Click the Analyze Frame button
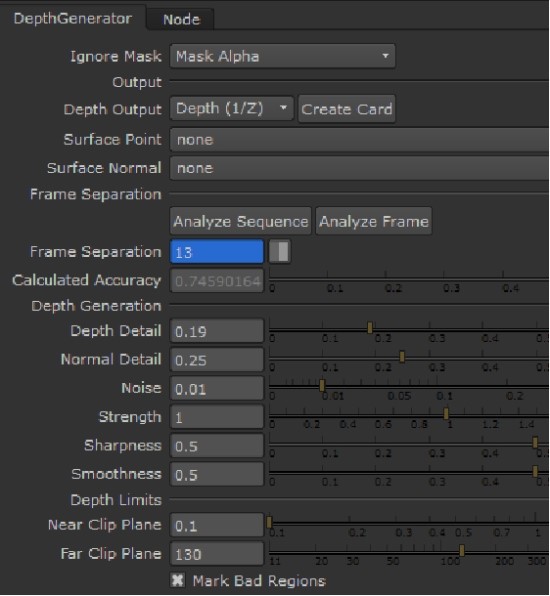550x596 pixels. coord(374,221)
